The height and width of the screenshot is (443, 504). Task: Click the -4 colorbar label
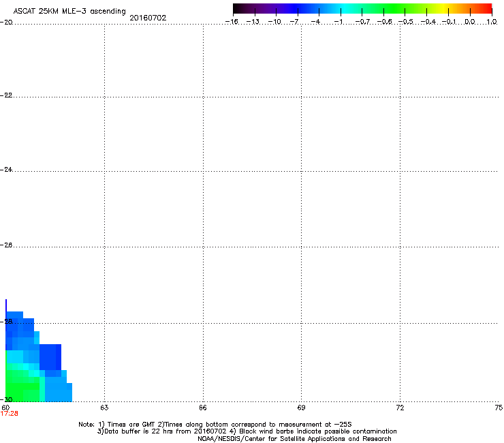click(x=315, y=22)
